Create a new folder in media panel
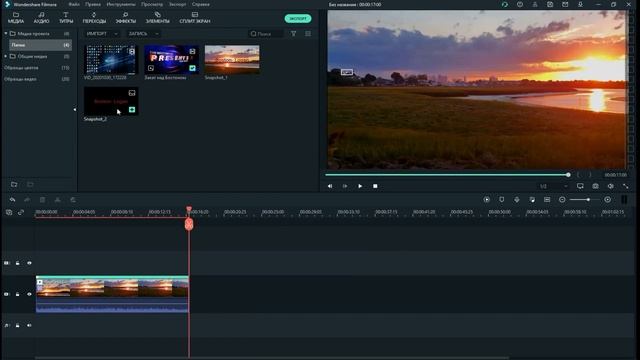 14,184
